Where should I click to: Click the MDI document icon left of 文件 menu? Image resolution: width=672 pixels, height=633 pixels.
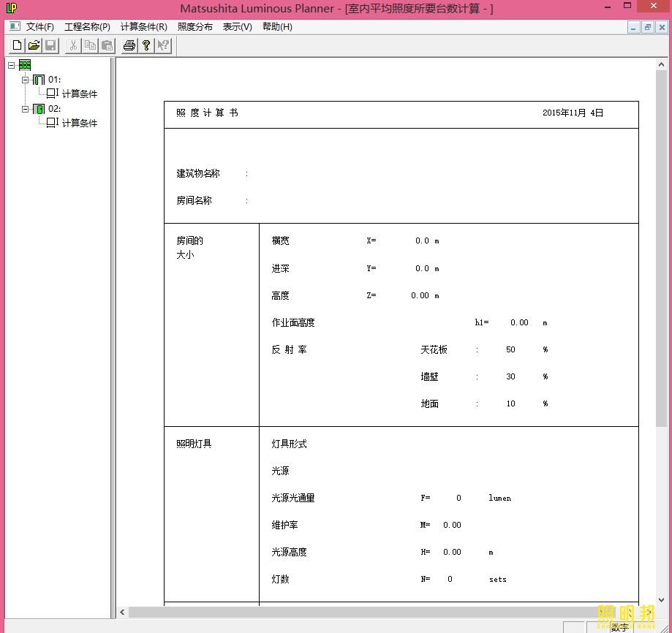[15, 26]
